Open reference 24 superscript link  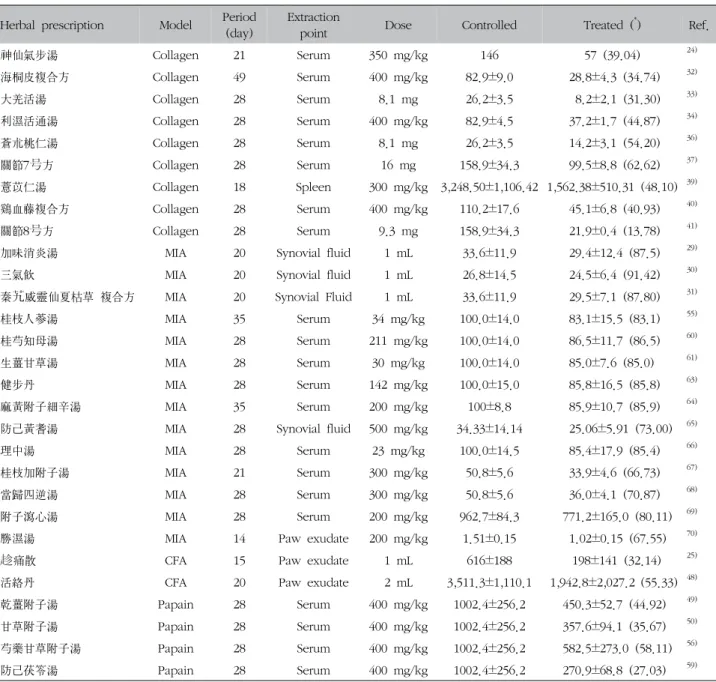point(692,50)
